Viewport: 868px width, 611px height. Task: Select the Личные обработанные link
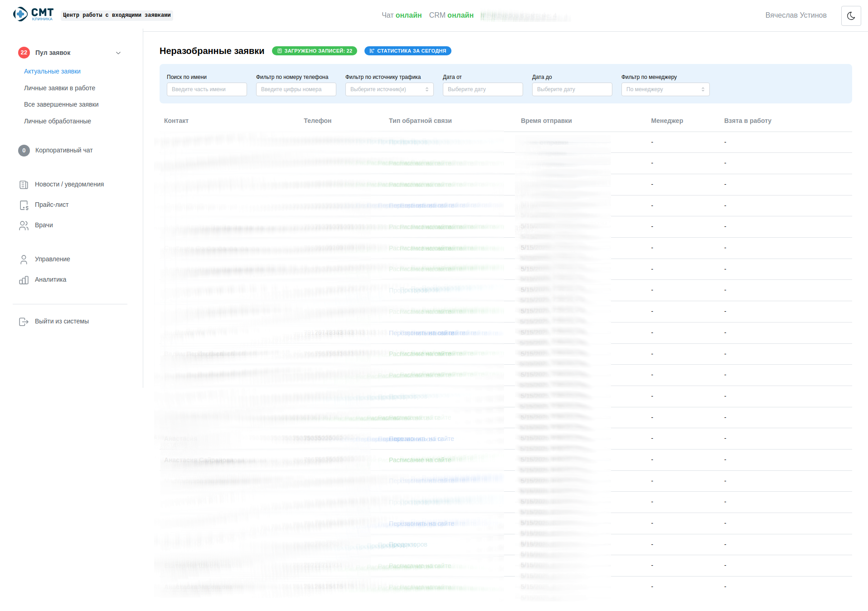click(x=57, y=121)
